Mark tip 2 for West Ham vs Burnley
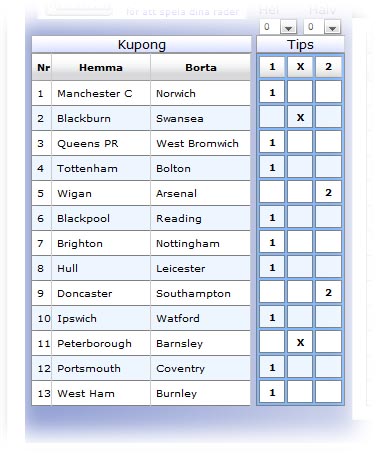Screen dimensions: 380x457 coord(328,392)
